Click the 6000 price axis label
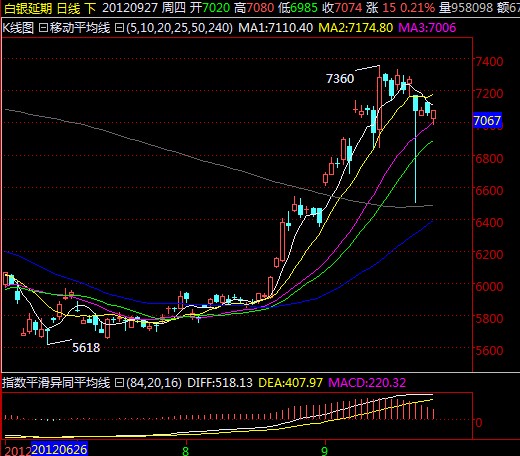 489,286
